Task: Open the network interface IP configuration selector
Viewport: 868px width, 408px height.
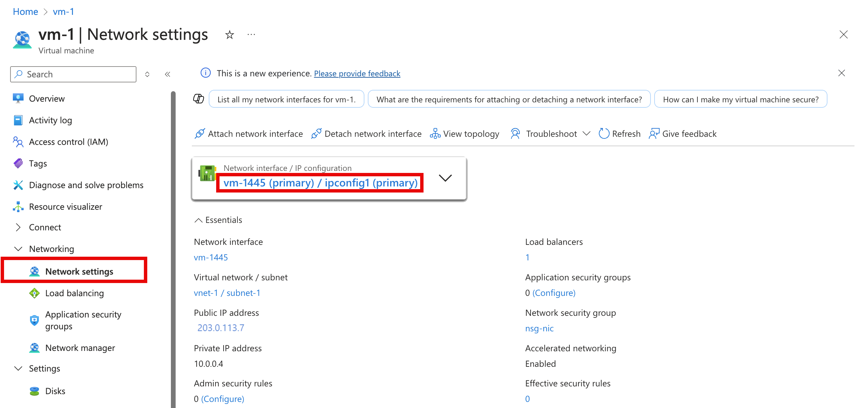Action: (x=445, y=178)
